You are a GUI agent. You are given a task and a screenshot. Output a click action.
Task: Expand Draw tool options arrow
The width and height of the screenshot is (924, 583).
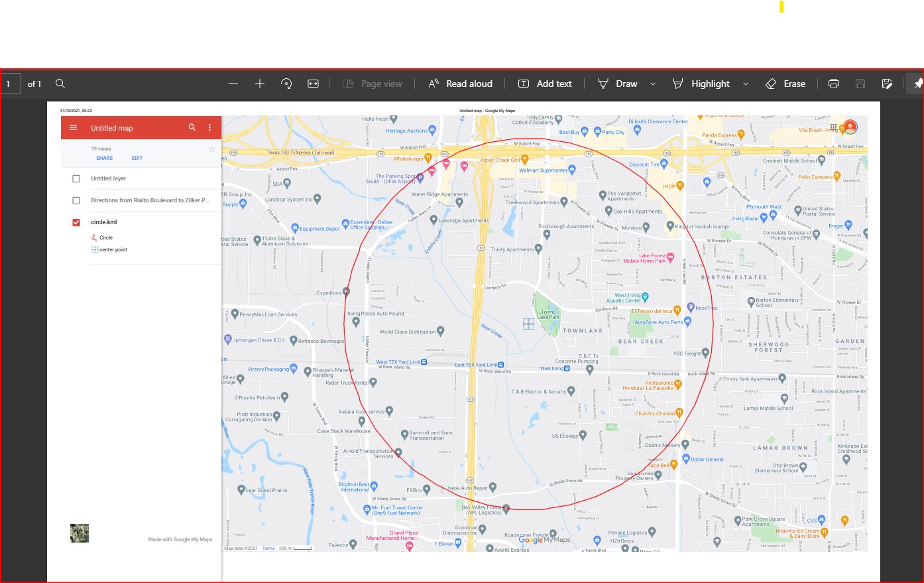pos(653,84)
